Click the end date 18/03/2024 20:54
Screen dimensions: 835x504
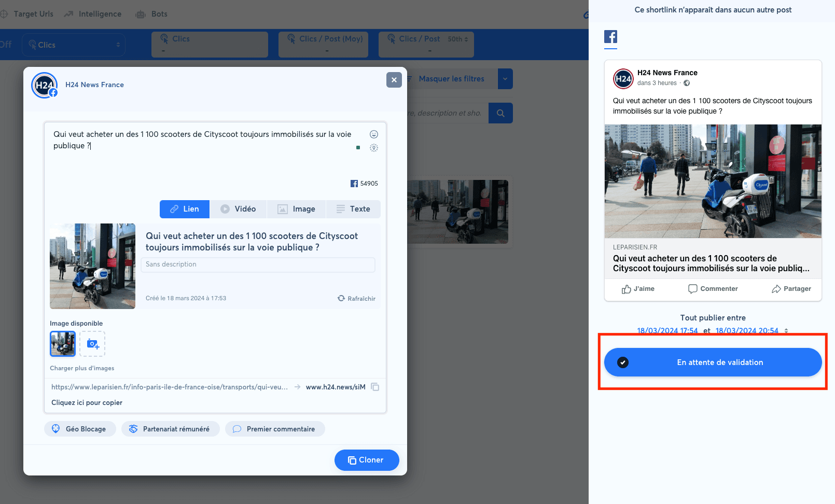[747, 331]
